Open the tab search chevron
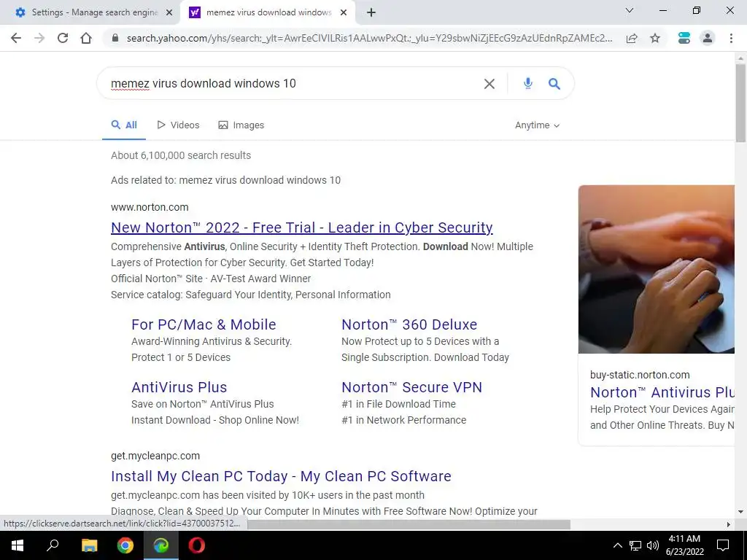The height and width of the screenshot is (560, 747). click(x=630, y=10)
